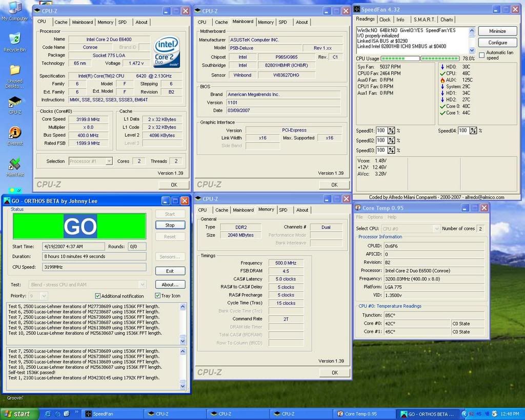The image size is (525, 420).
Task: Open the Options menu in Core Temp
Action: [375, 217]
